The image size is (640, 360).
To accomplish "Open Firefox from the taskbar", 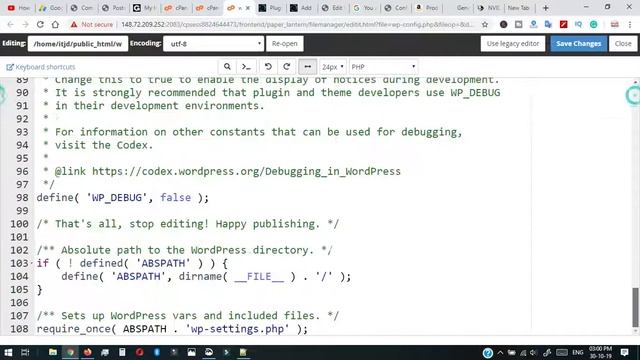I will pos(87,352).
